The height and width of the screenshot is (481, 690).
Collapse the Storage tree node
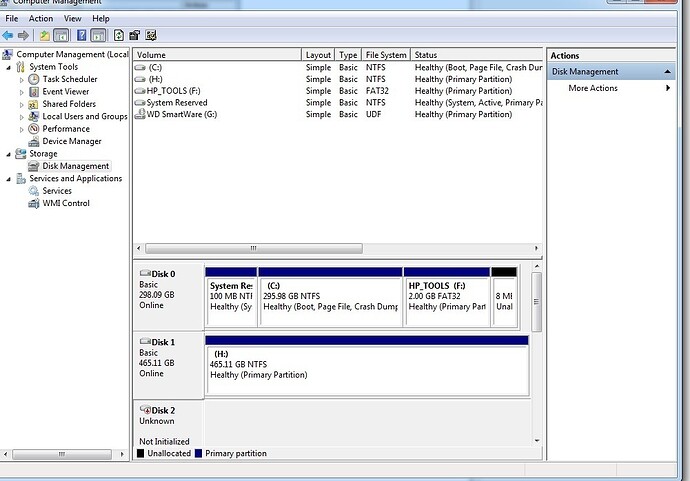[x=8, y=154]
